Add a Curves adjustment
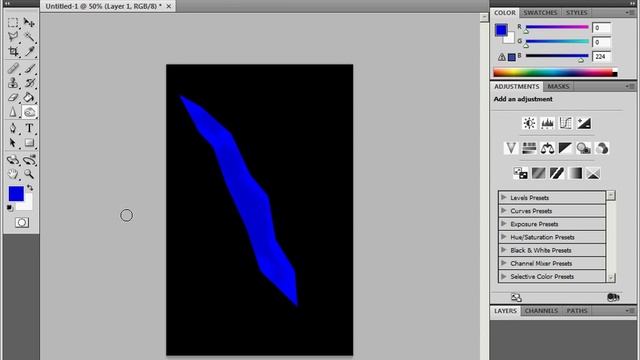 click(565, 123)
